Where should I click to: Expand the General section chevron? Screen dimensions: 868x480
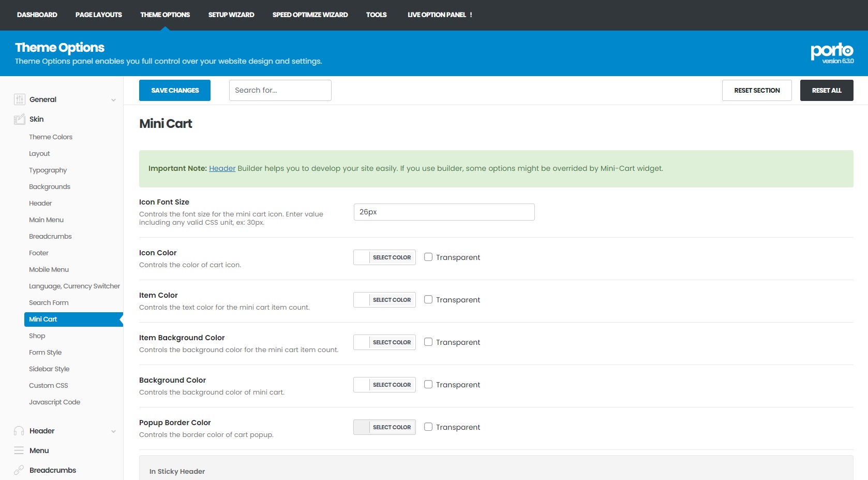pos(113,100)
